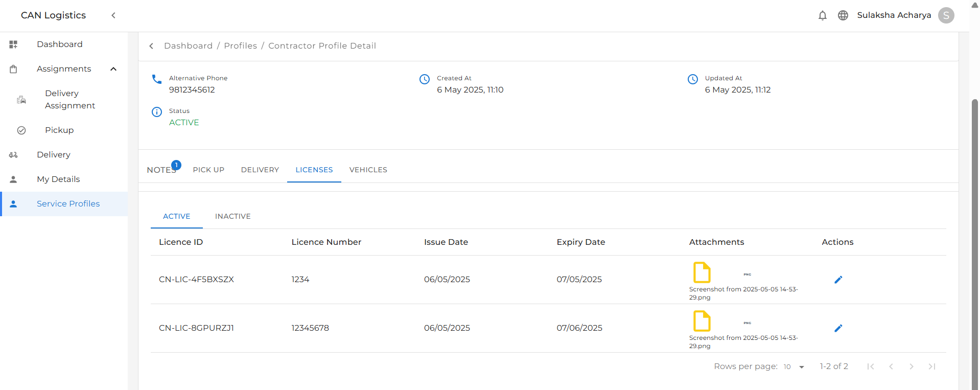
Task: Show the Active licences sub-tab
Action: [x=177, y=216]
